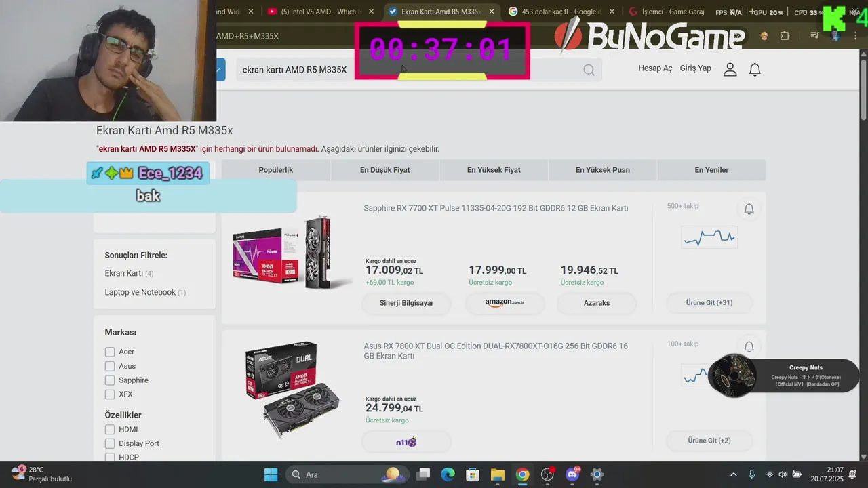868x488 pixels.
Task: Close the Intel VS AMD YouTube tab
Action: coord(371,12)
